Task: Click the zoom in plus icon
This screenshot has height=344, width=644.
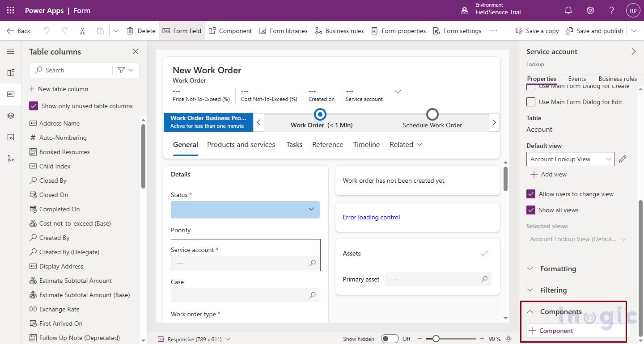Action: click(x=482, y=339)
